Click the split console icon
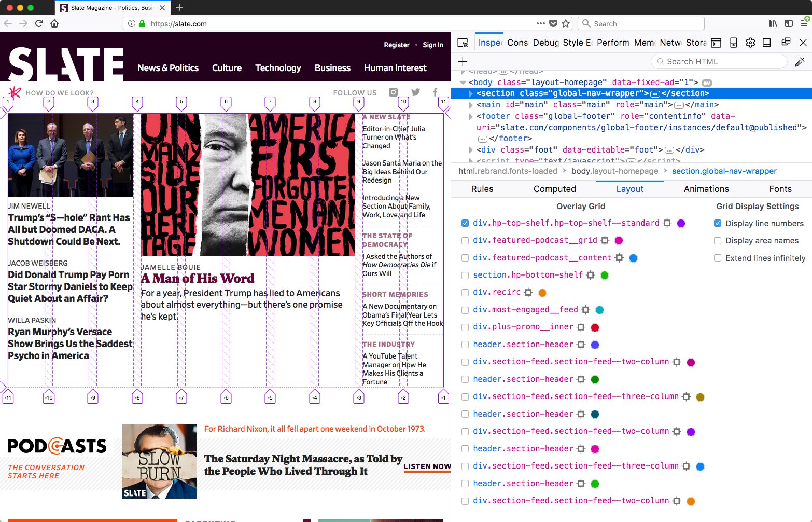 [716, 43]
